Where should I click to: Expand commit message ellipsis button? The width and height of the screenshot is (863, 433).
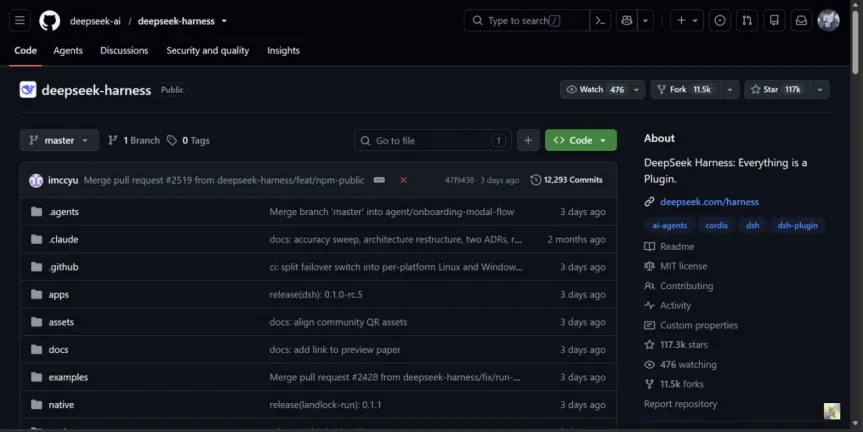point(379,180)
